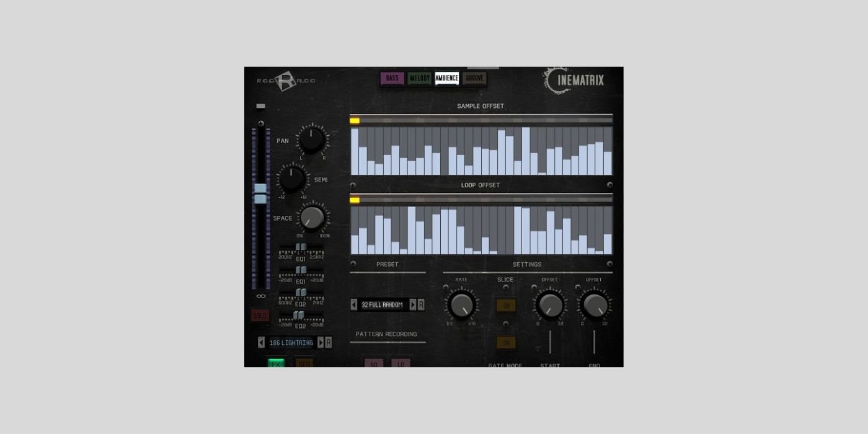Viewport: 868px width, 434px height.
Task: Toggle the SEQ button
Action: point(304,363)
